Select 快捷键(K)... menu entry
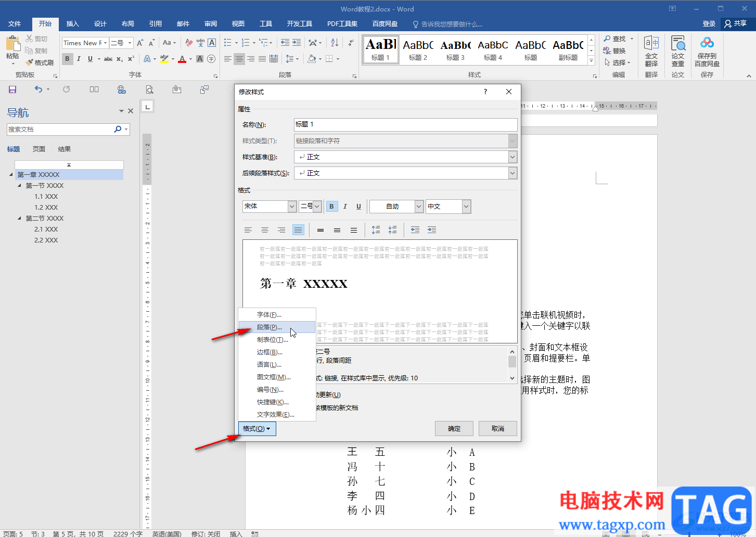 point(277,402)
